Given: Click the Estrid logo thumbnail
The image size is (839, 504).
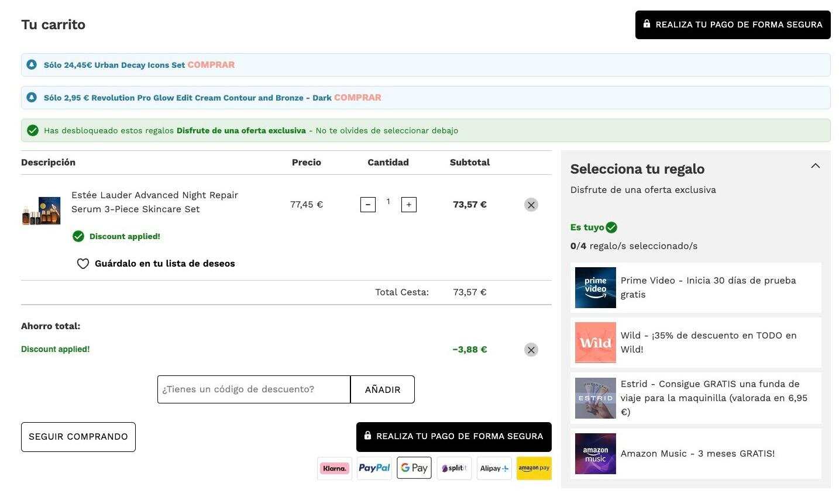Looking at the screenshot, I should point(596,398).
